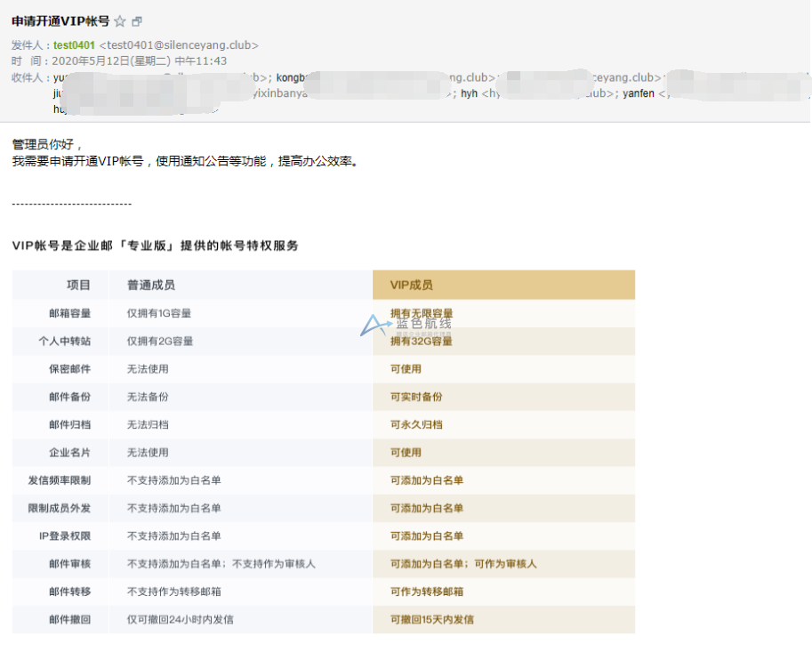Click 可添加为白名单 in the IP登录权限 row
Image resolution: width=812 pixels, height=652 pixels.
427,536
